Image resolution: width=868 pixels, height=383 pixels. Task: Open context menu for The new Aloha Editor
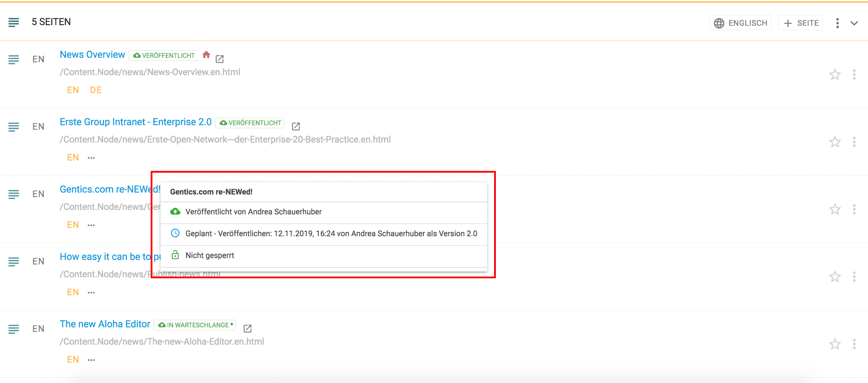[854, 344]
